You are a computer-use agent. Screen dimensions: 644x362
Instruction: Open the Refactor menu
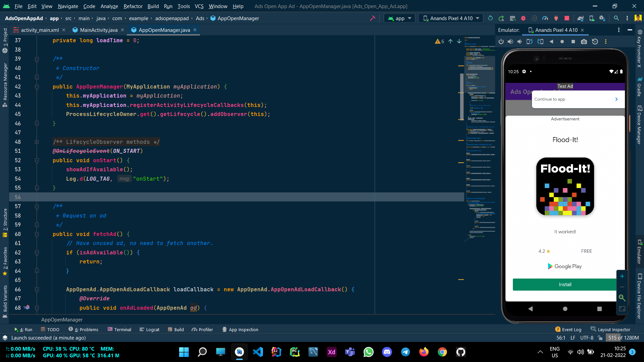[x=133, y=6]
